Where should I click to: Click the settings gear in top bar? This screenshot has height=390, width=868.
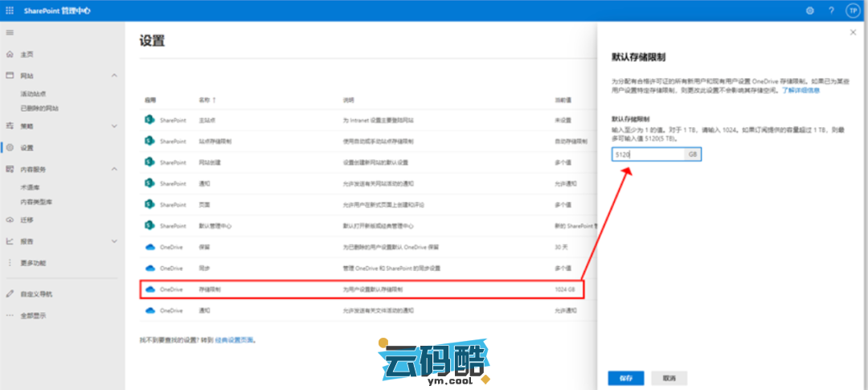click(809, 10)
